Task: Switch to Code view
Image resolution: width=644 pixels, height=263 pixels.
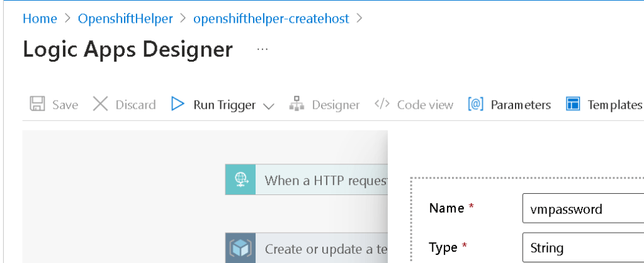Action: click(x=414, y=104)
